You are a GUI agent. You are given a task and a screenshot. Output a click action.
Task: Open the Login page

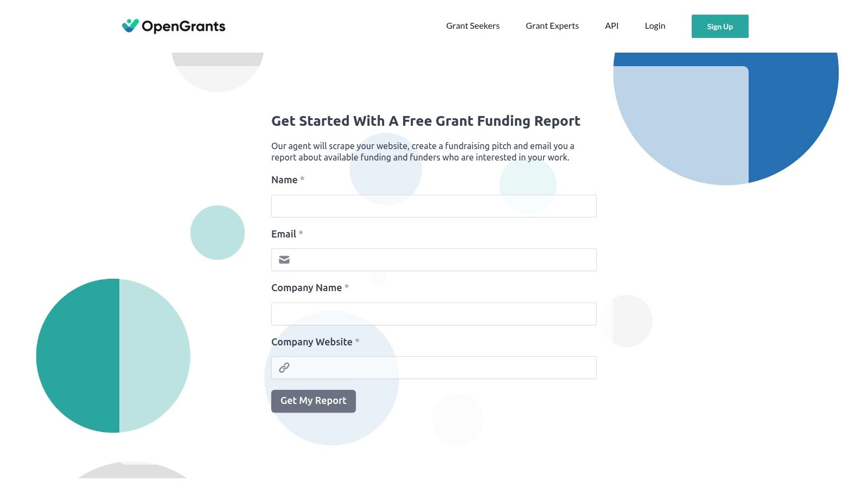[x=654, y=25]
